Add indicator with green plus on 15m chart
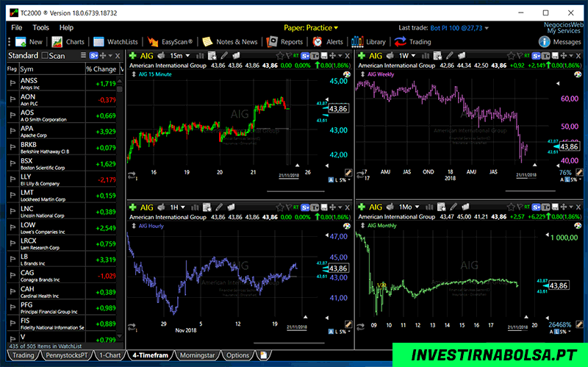 tap(132, 56)
